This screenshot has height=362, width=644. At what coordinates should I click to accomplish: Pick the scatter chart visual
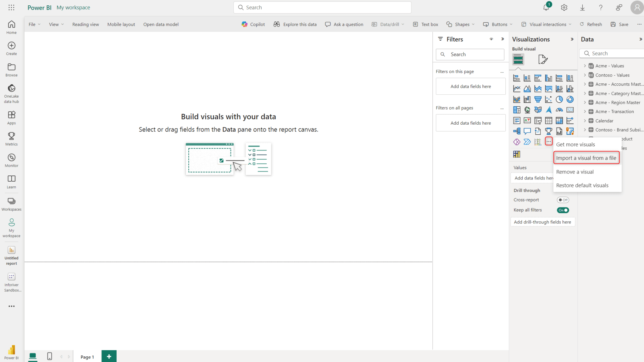549,99
